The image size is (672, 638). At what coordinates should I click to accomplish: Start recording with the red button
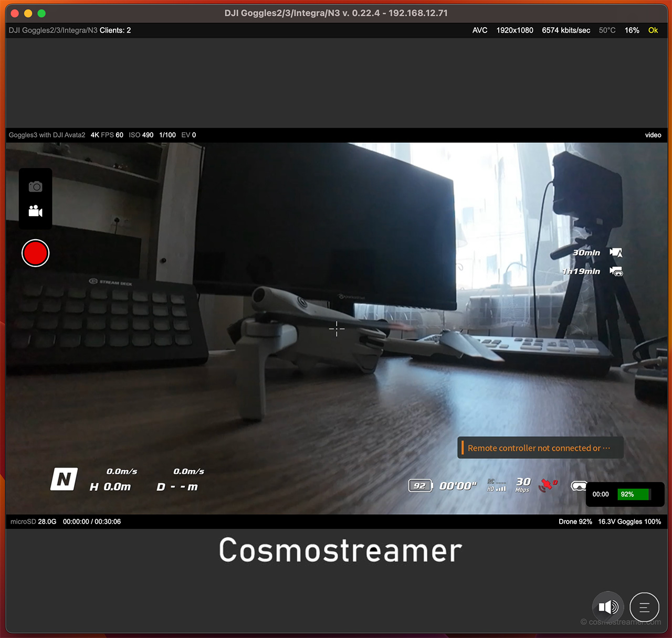[x=35, y=253]
